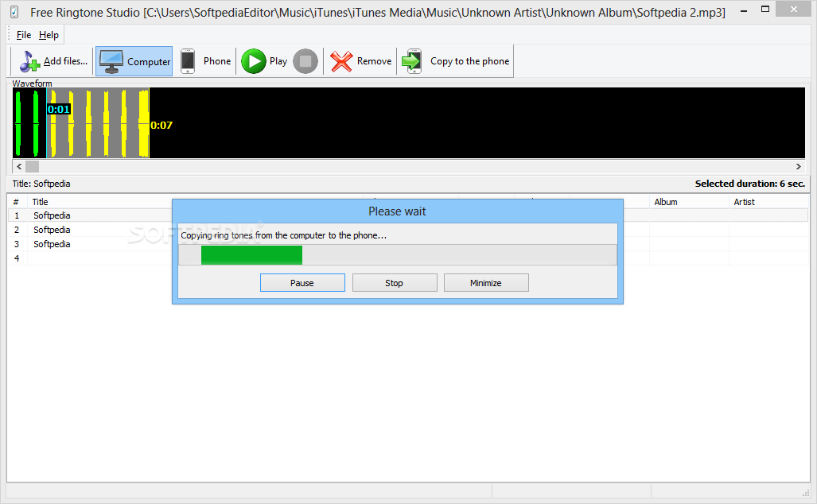Click the Title: Softpedia label

(x=41, y=184)
